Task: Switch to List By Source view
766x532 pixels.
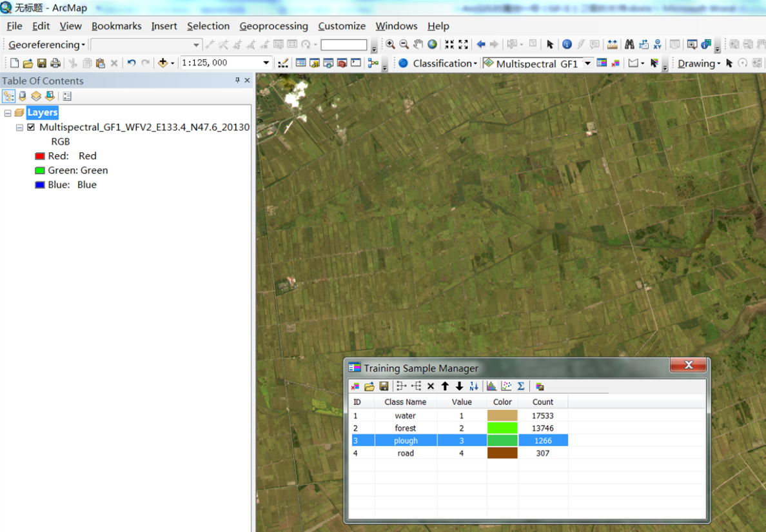Action: coord(23,96)
